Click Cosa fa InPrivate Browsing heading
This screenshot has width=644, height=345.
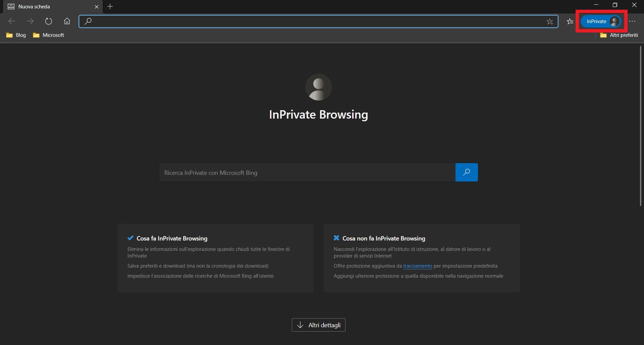[x=172, y=238]
